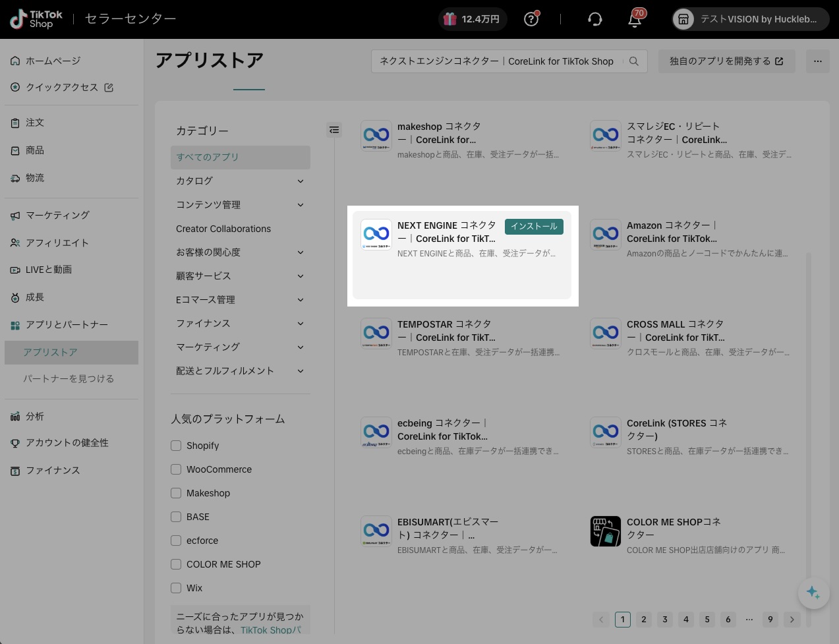Image resolution: width=839 pixels, height=644 pixels.
Task: Click COLOR ME SHOP コネクター app icon
Action: 606,531
